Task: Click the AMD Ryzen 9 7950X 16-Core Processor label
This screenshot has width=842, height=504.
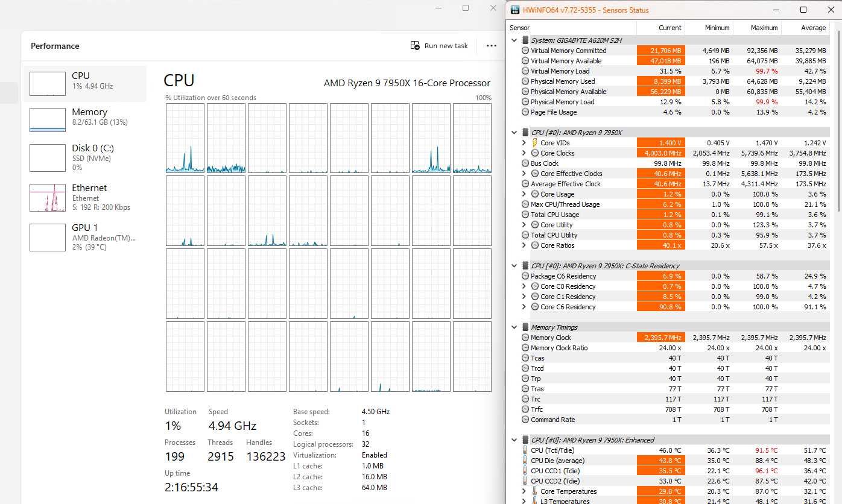Action: [x=407, y=83]
